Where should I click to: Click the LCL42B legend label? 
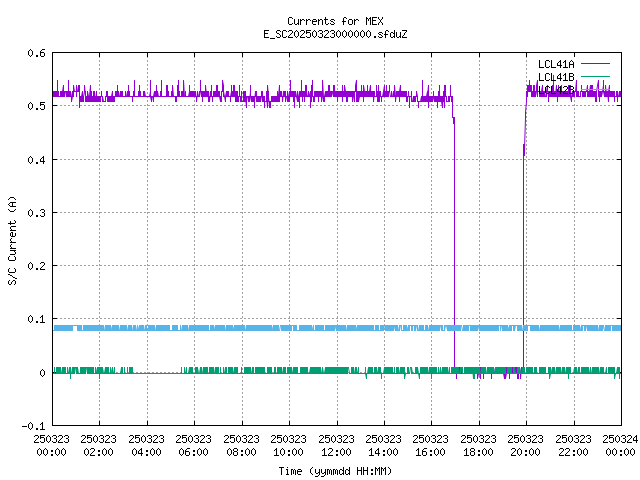[556, 90]
